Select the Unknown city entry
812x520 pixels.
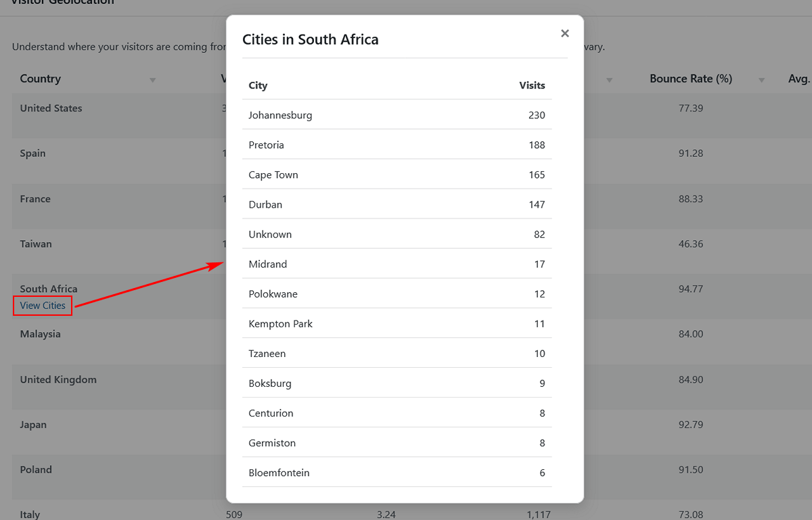[x=397, y=234]
